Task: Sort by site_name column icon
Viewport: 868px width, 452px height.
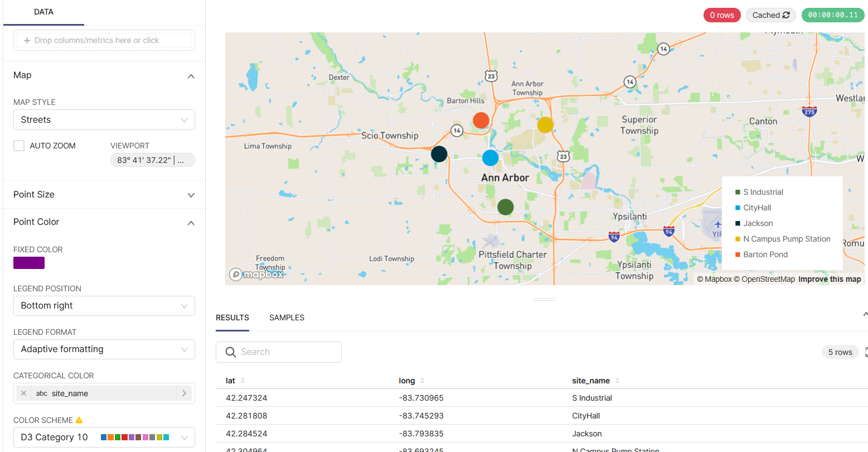Action: 618,381
